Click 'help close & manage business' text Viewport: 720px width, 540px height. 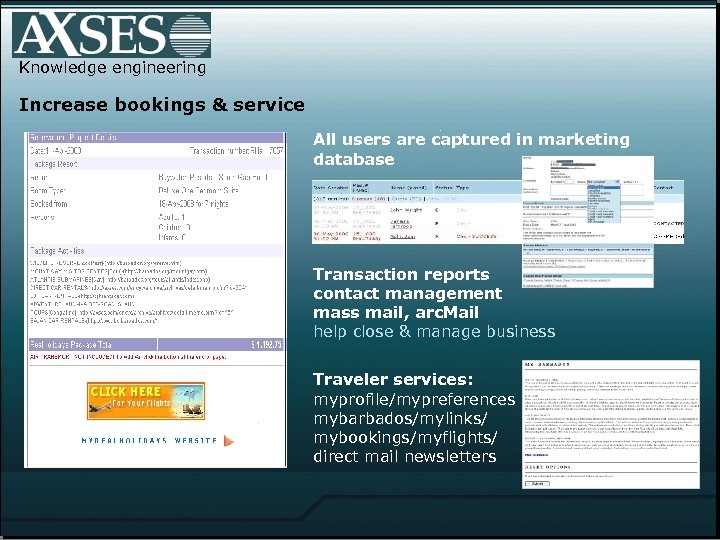coord(434,332)
